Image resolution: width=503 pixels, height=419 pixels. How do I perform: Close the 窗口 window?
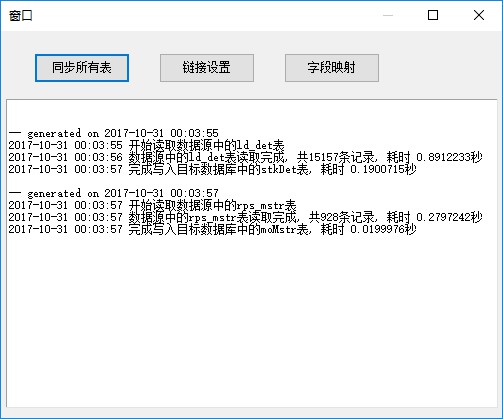tap(479, 15)
